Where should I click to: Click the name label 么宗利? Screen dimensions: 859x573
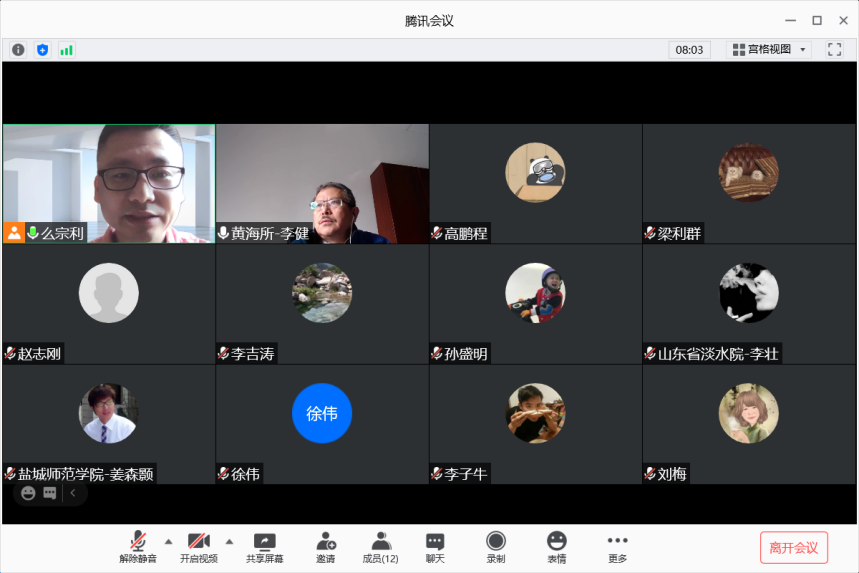coord(62,233)
